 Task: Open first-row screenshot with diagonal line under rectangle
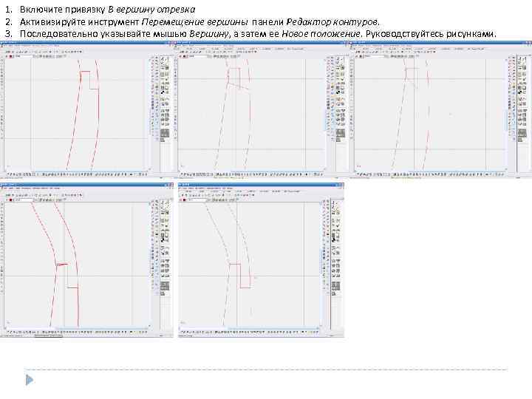(x=262, y=109)
